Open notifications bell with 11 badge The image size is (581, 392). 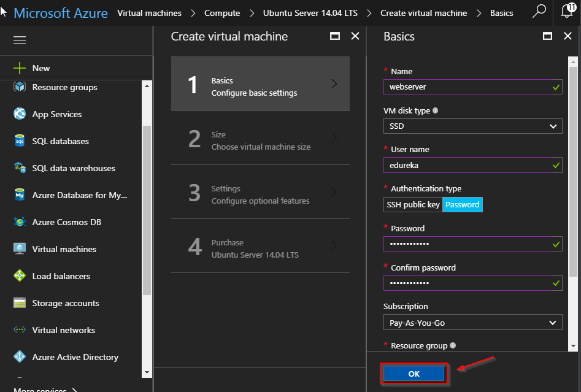568,10
